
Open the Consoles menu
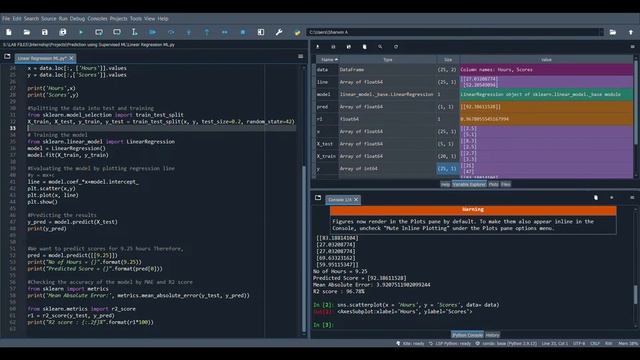(97, 19)
